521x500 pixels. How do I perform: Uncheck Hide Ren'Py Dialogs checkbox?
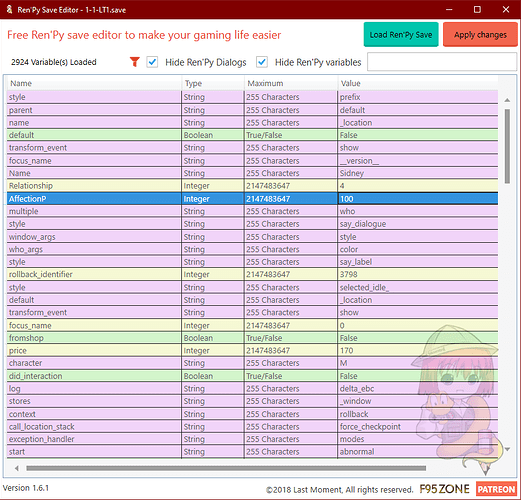click(x=152, y=62)
